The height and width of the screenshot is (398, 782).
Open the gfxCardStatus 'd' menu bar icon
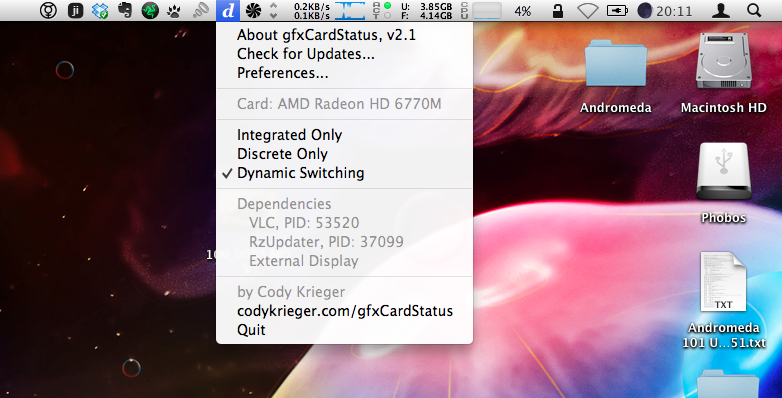[x=228, y=10]
